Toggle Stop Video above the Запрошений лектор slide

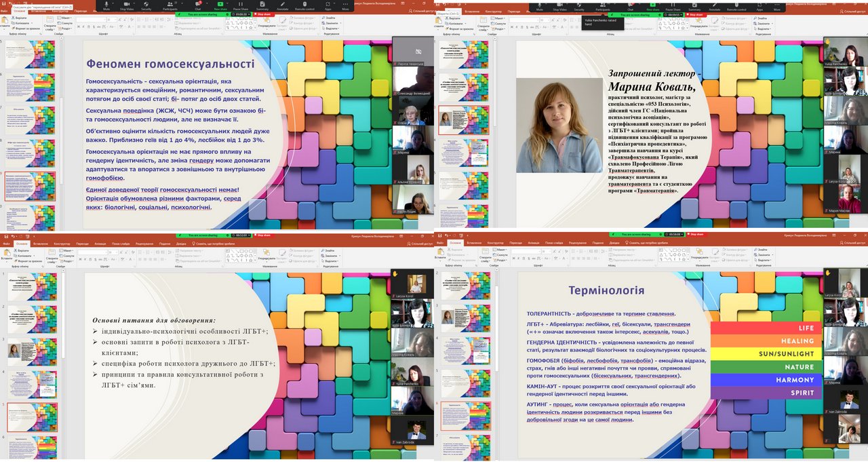pyautogui.click(x=560, y=7)
